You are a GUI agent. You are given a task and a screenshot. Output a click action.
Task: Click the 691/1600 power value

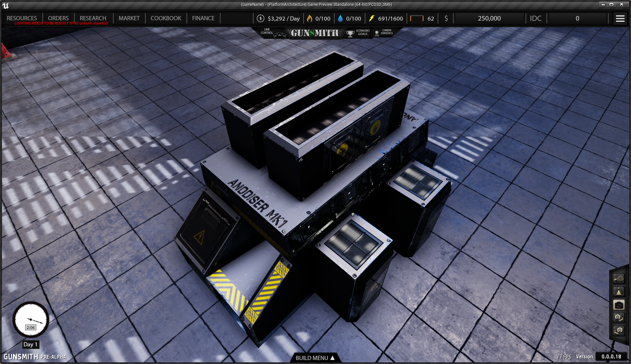click(390, 19)
